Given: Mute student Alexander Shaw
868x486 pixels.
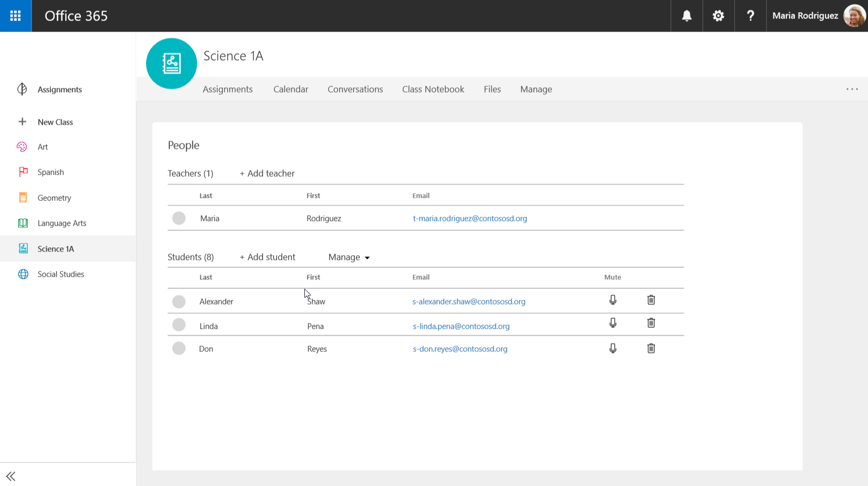Looking at the screenshot, I should (612, 300).
